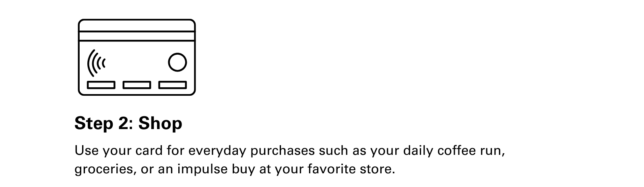The image size is (644, 187).
Task: Click the word "Shop" in the heading
Action: point(160,123)
